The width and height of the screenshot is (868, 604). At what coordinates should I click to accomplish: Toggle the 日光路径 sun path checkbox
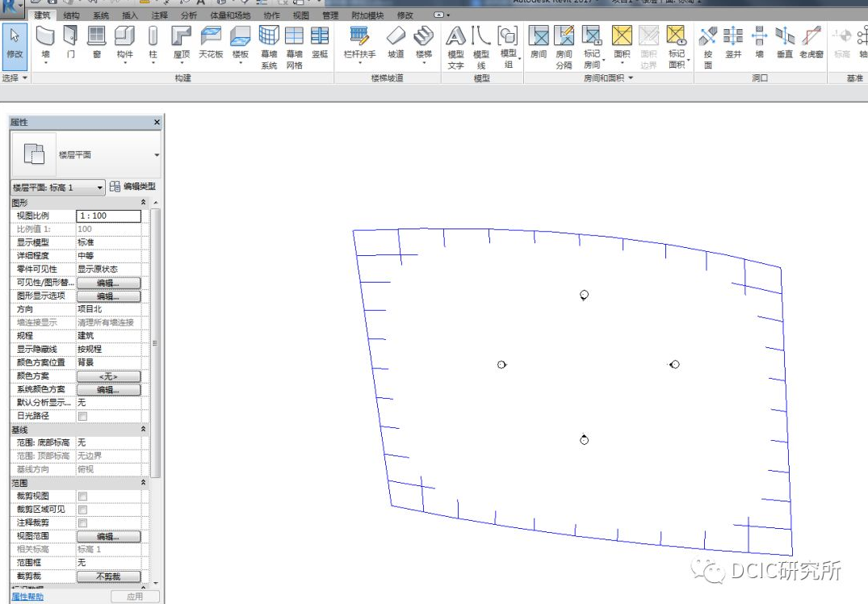[x=82, y=416]
